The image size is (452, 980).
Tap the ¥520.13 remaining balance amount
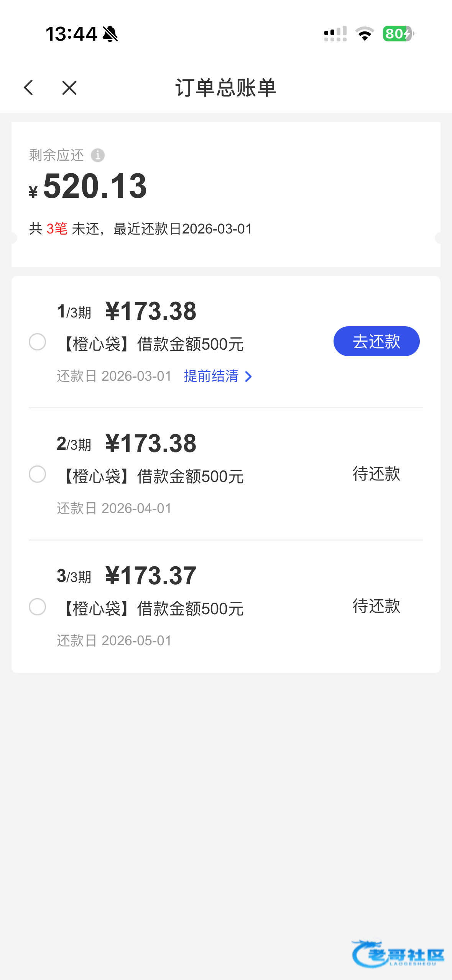(x=95, y=186)
